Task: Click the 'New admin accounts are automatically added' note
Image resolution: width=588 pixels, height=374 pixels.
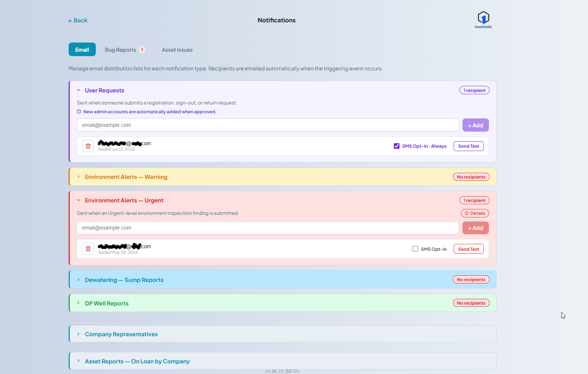Action: pos(150,112)
